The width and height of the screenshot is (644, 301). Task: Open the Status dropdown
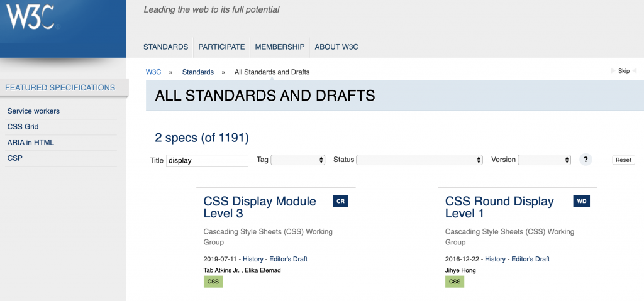click(x=419, y=160)
